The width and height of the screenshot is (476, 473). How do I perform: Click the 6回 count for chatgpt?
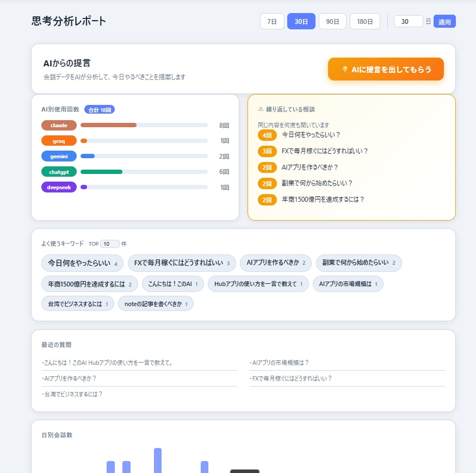(224, 172)
